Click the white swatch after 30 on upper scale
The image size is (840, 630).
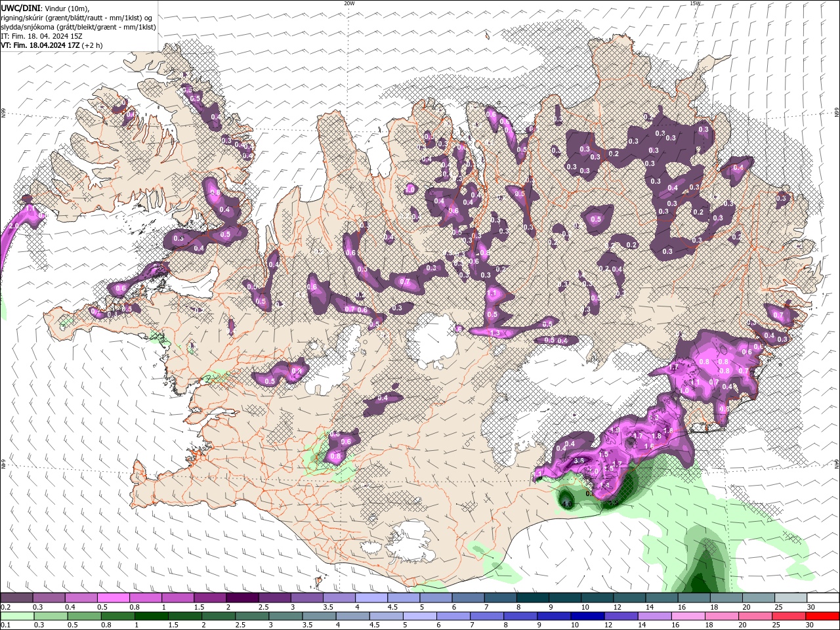823,598
